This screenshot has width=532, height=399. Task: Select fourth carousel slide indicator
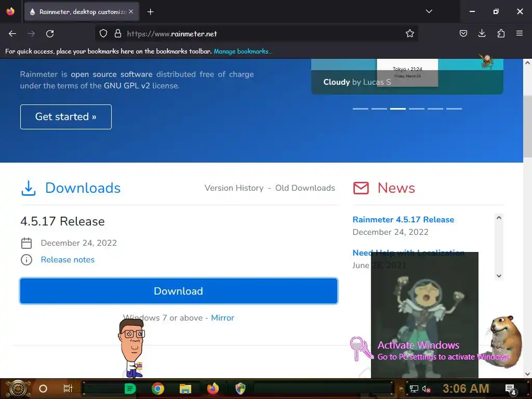(417, 109)
